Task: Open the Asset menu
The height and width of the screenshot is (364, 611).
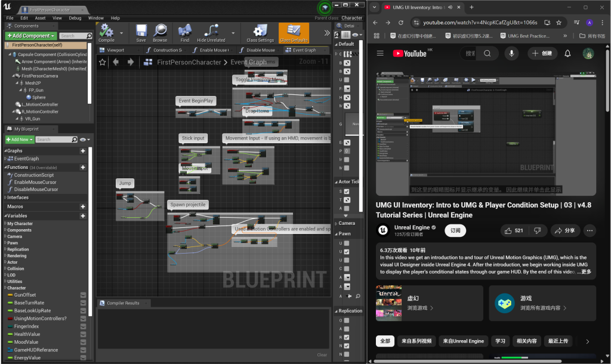Action: point(40,18)
